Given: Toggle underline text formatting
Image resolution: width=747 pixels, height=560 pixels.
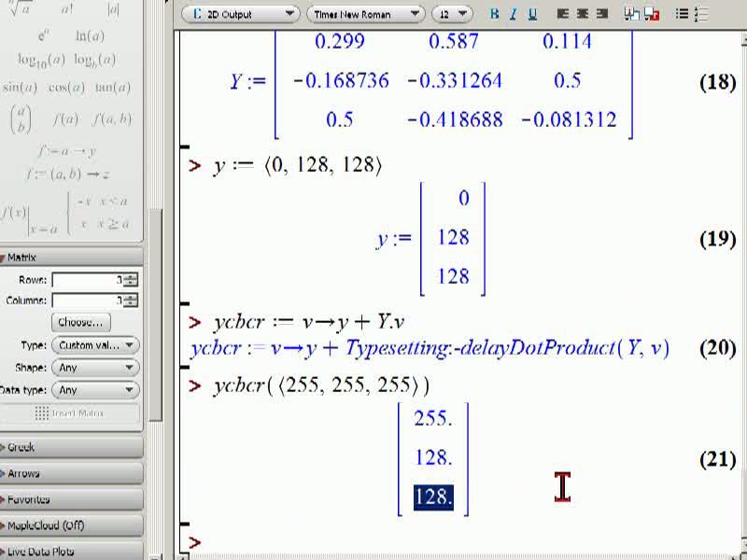Looking at the screenshot, I should coord(532,14).
